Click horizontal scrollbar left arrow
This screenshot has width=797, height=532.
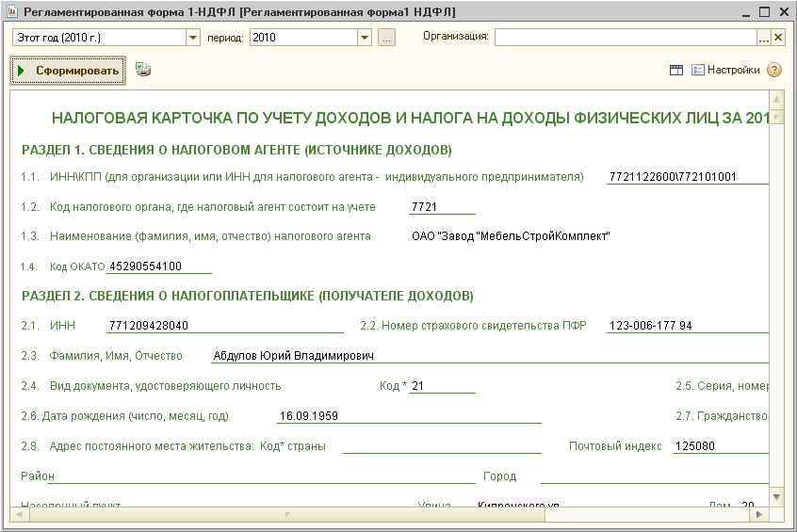coord(20,514)
